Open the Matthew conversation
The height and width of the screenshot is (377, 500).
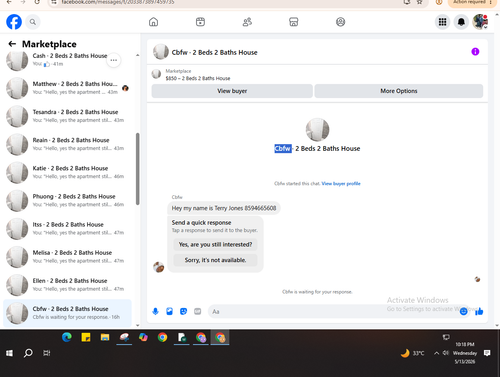(x=67, y=88)
